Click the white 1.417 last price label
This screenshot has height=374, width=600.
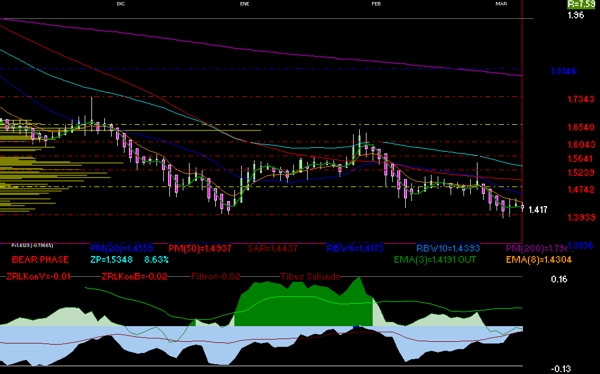(x=538, y=210)
